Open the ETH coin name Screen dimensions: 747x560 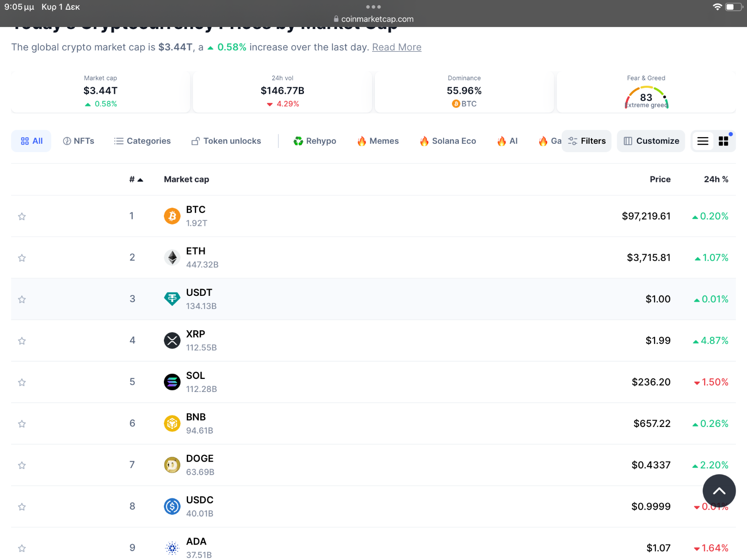pyautogui.click(x=196, y=251)
